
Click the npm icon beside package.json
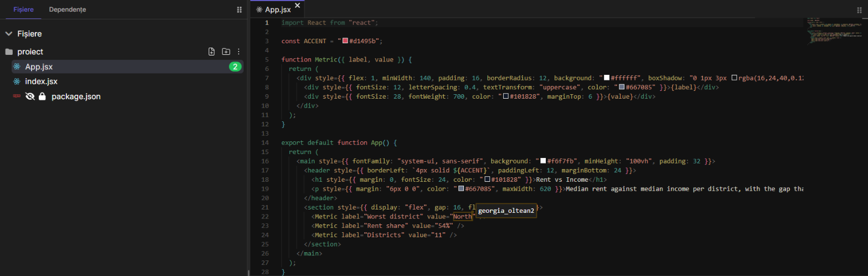tap(17, 96)
